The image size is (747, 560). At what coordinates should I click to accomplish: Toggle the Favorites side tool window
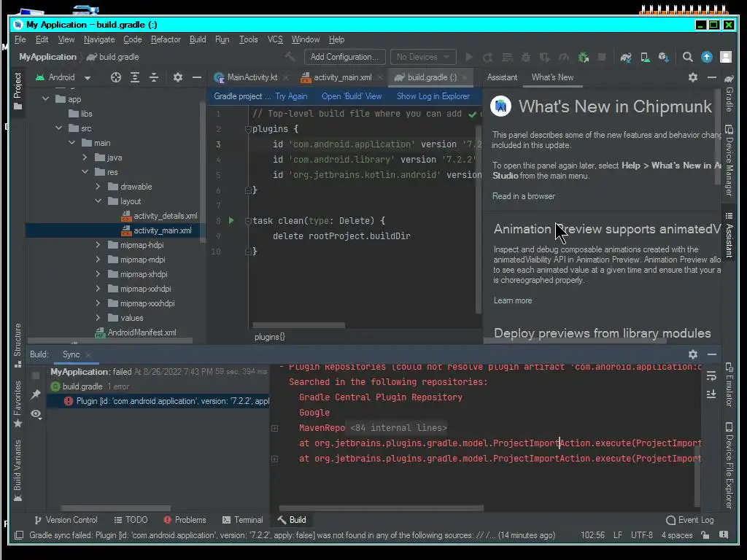pyautogui.click(x=18, y=404)
